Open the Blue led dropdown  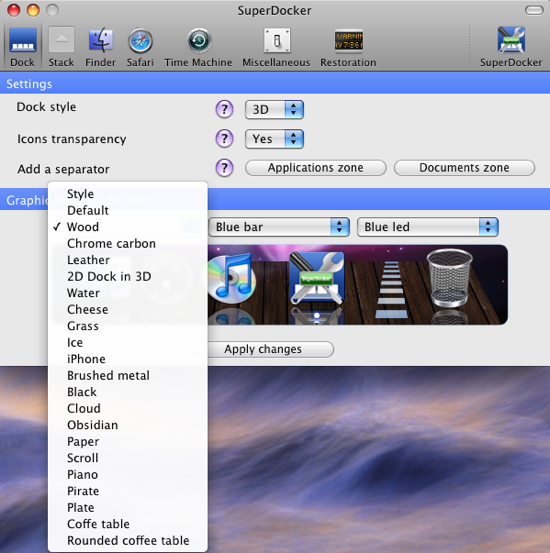[x=428, y=227]
